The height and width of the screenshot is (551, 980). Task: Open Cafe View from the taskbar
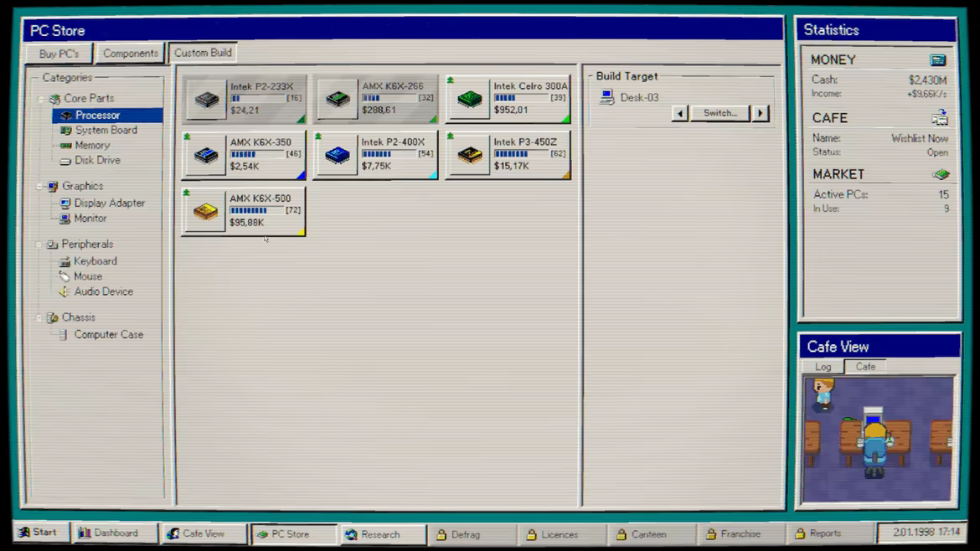click(x=204, y=533)
